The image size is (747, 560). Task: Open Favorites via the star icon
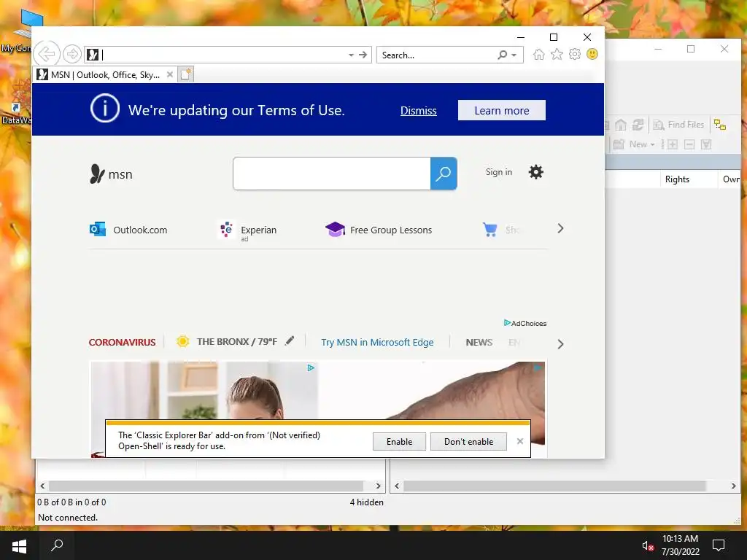557,54
